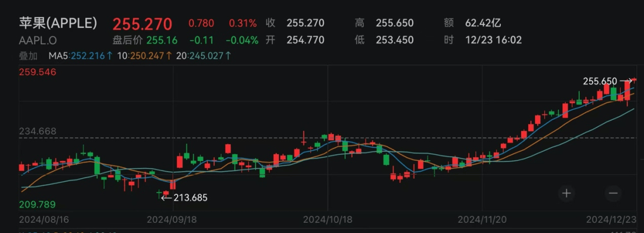Screen dimensions: 644x233
Task: Select the MA5:252.216 indicator value
Action: tap(80, 56)
